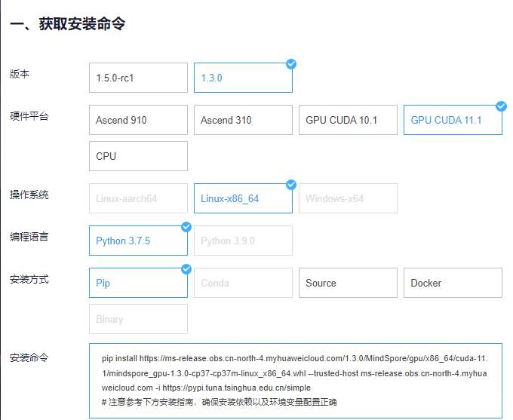Choose Pip installation method

click(x=138, y=283)
